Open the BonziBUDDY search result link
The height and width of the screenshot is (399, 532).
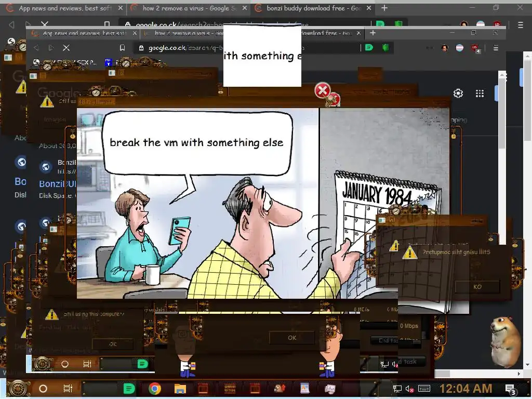[57, 183]
